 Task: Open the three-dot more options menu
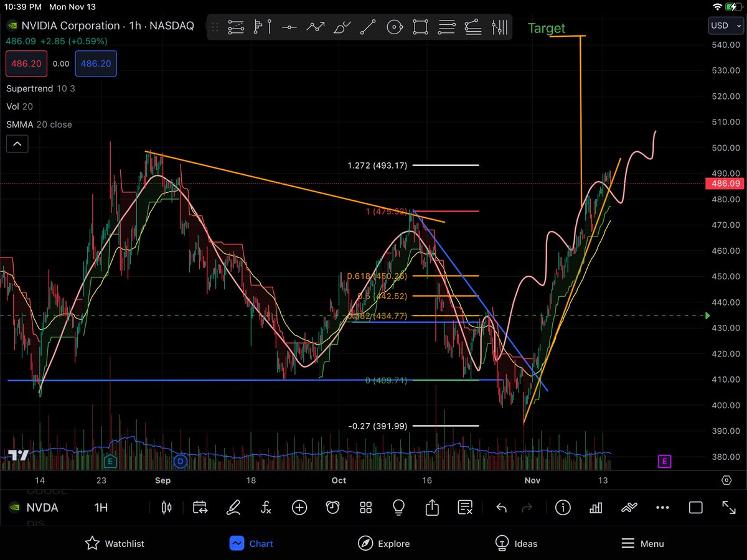point(662,508)
